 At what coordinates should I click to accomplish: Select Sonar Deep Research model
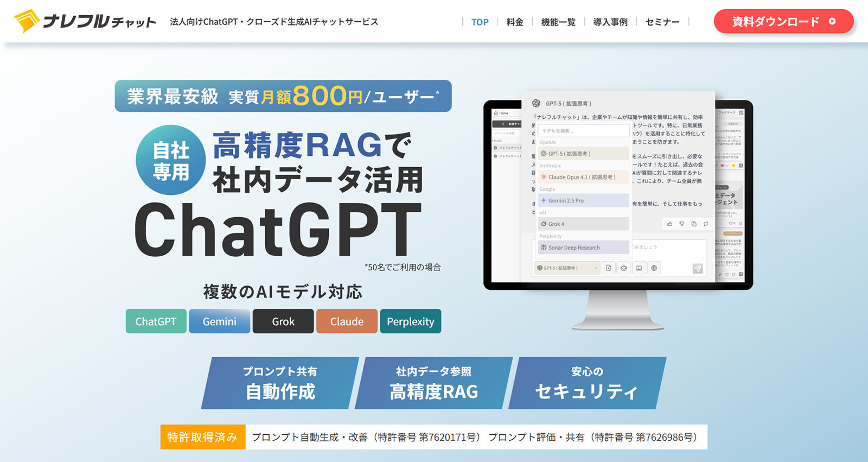(x=584, y=248)
